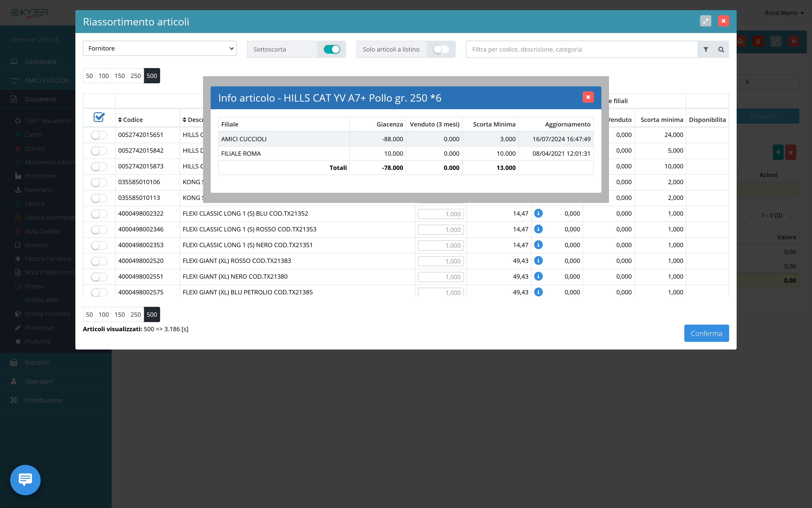The image size is (812, 508).
Task: Go to previous page in background pager
Action: tap(752, 216)
